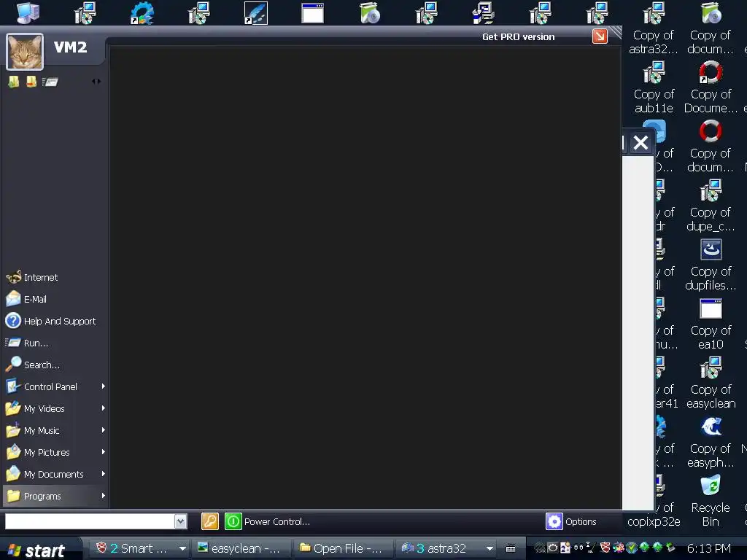Image resolution: width=747 pixels, height=560 pixels.
Task: Click the blank window icon in top row
Action: pos(312,13)
